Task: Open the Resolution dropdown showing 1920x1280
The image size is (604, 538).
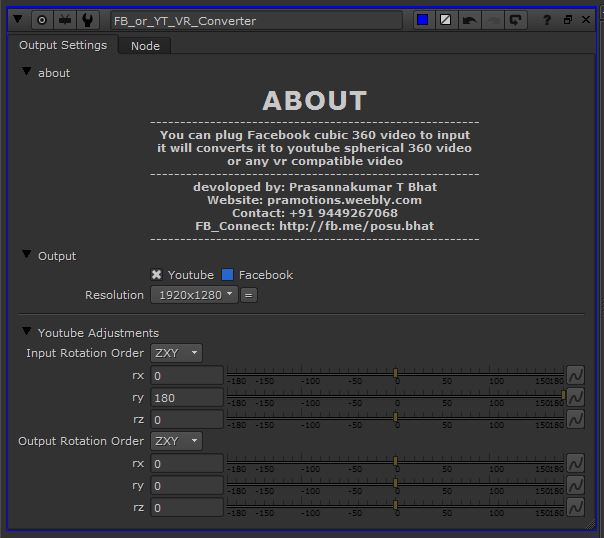Action: [195, 295]
